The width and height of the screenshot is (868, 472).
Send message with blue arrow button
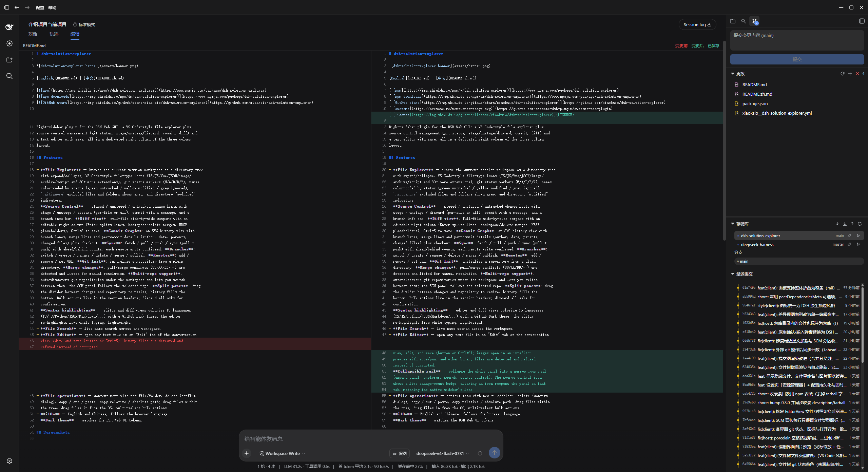pos(494,453)
